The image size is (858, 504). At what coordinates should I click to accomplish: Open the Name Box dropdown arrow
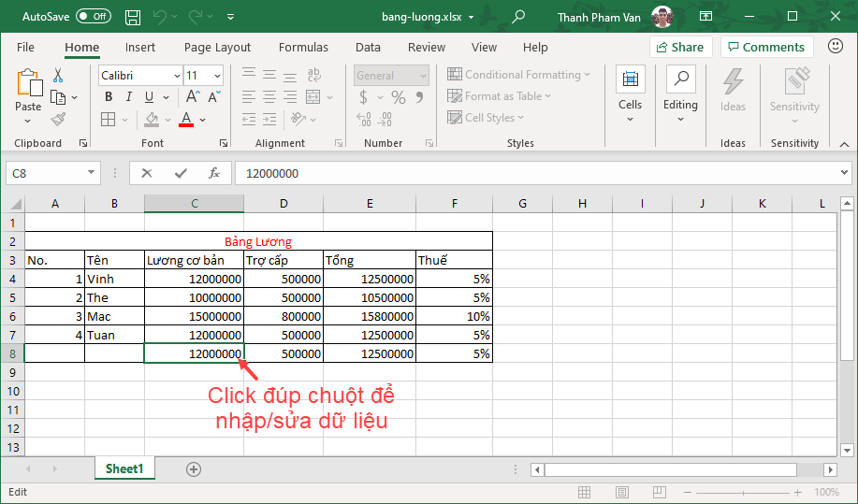tap(91, 173)
